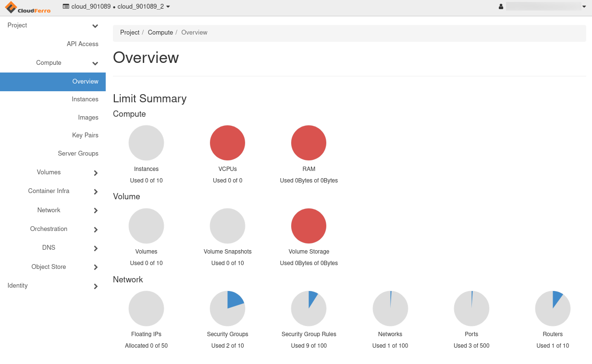Open the API Access page
This screenshot has width=592, height=364.
[82, 44]
